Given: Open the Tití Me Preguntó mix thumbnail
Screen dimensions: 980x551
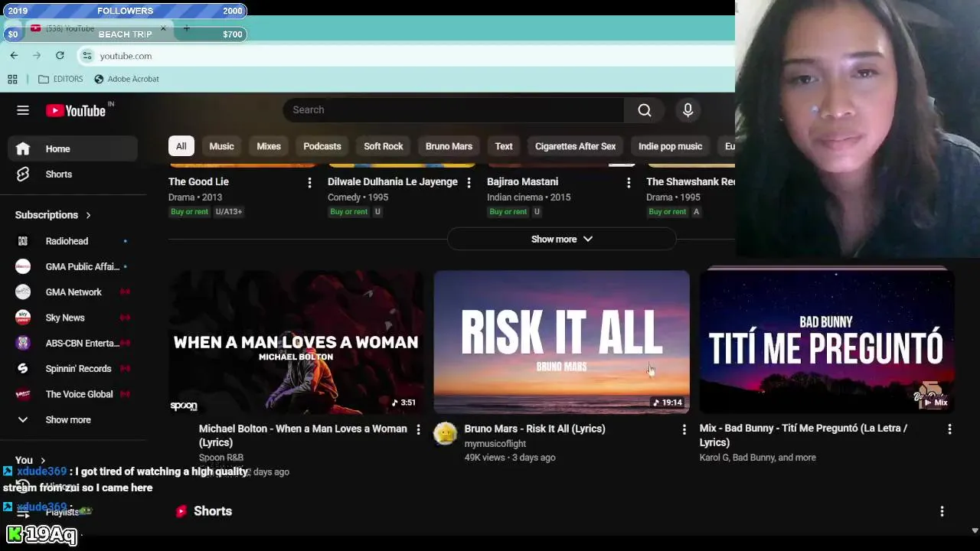Looking at the screenshot, I should (827, 342).
